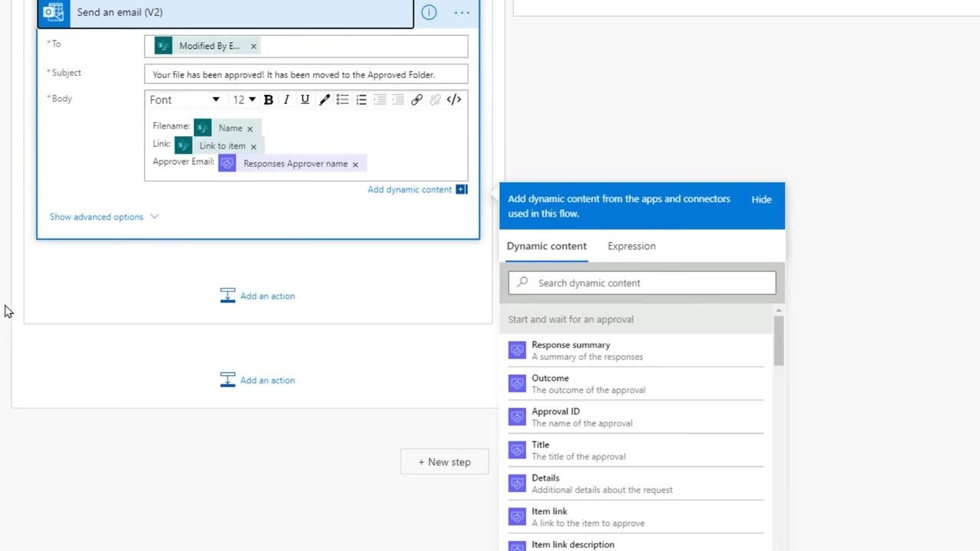Select Item link description dynamic content

click(x=635, y=544)
